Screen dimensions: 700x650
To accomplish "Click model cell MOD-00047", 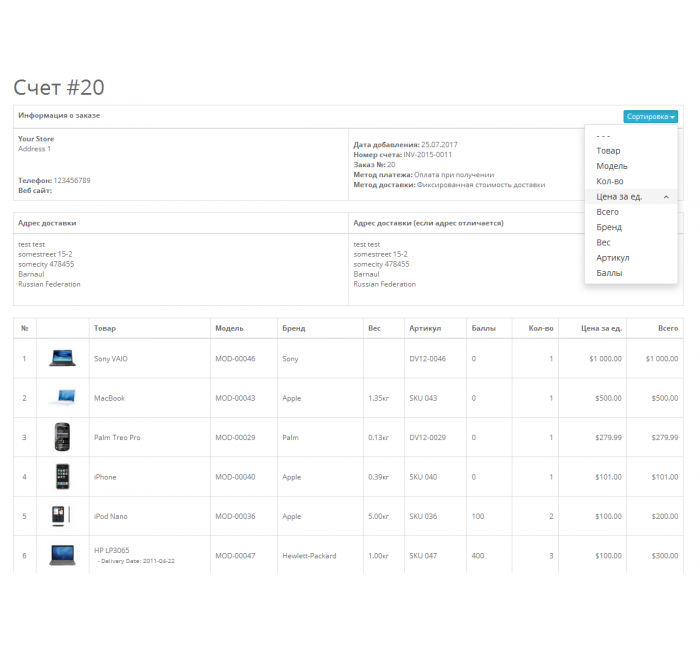I will (x=235, y=556).
